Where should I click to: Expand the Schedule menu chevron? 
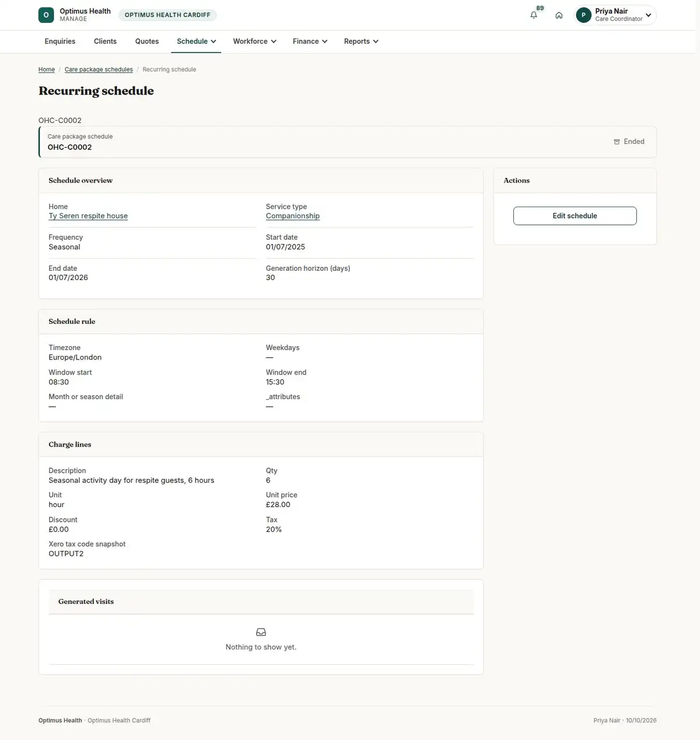pyautogui.click(x=213, y=41)
